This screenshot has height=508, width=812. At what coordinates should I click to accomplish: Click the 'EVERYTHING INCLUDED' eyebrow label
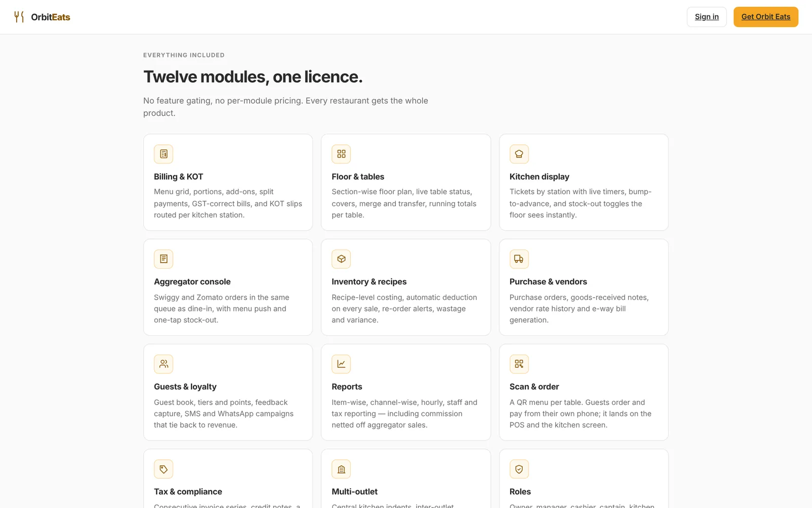pos(184,55)
